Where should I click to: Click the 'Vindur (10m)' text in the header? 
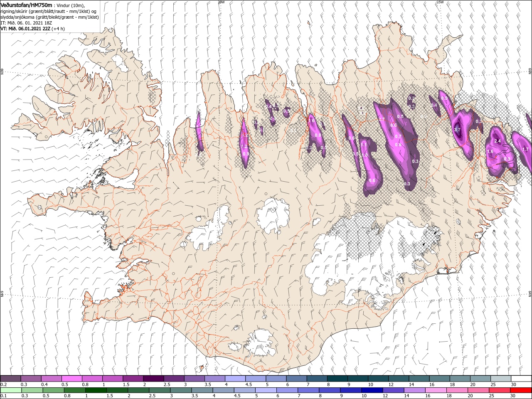(x=70, y=5)
